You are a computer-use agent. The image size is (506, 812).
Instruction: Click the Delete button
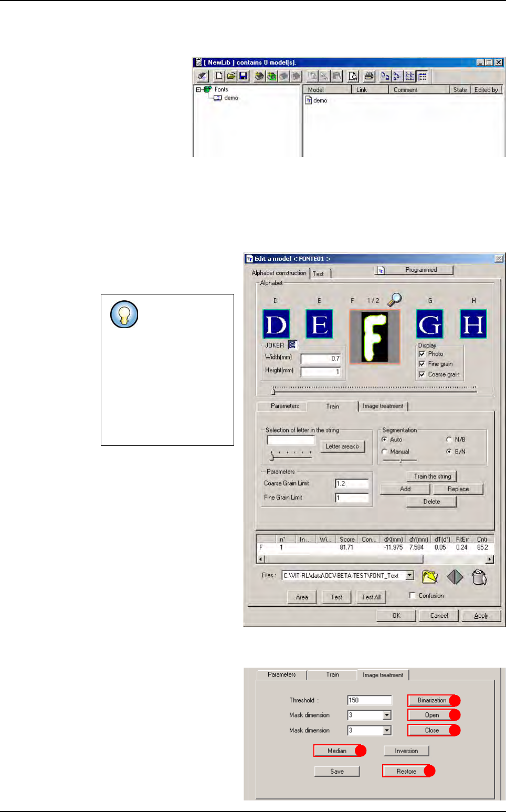tap(431, 501)
